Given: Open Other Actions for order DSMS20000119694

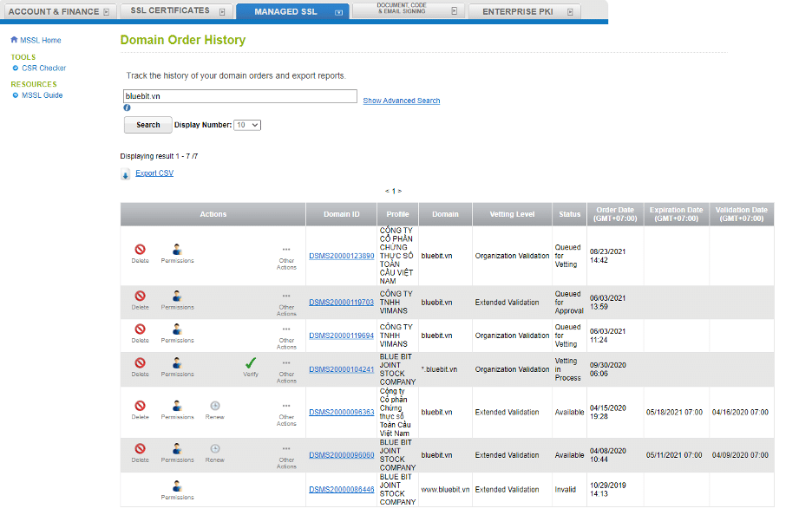Looking at the screenshot, I should (286, 329).
